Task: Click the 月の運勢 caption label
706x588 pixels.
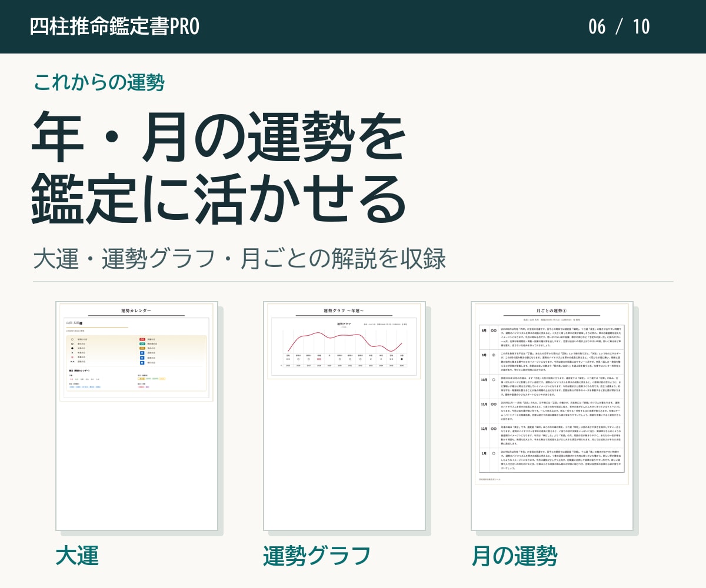Action: click(x=514, y=556)
